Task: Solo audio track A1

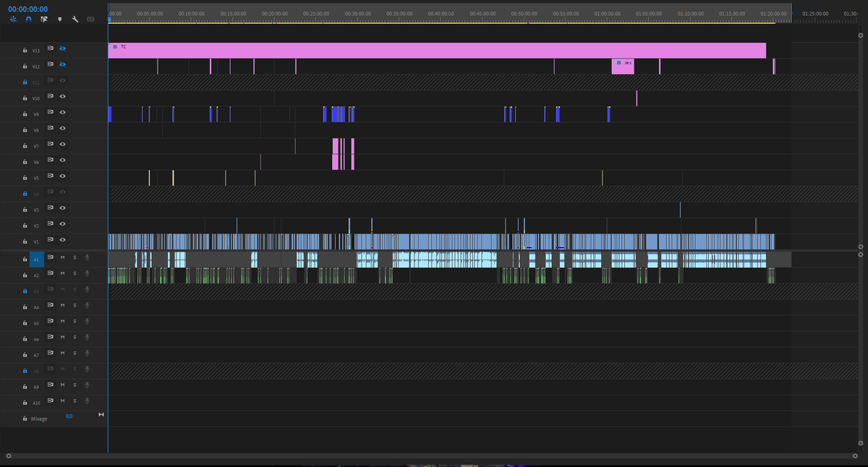Action: tap(75, 257)
